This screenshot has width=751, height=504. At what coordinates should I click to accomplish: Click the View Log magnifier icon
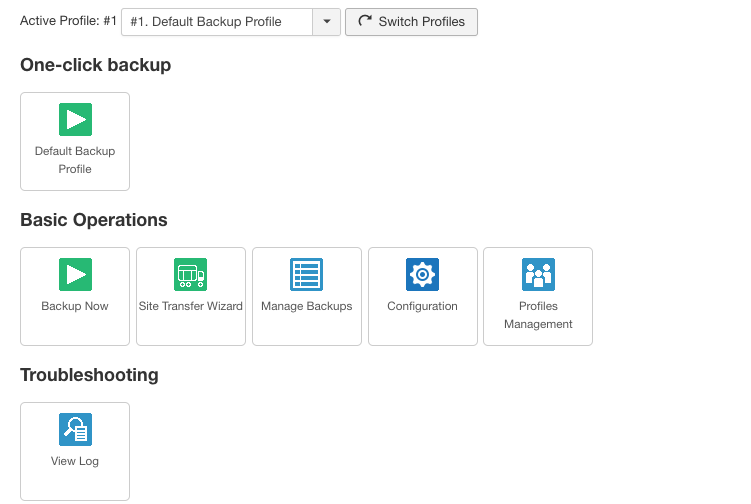click(75, 430)
